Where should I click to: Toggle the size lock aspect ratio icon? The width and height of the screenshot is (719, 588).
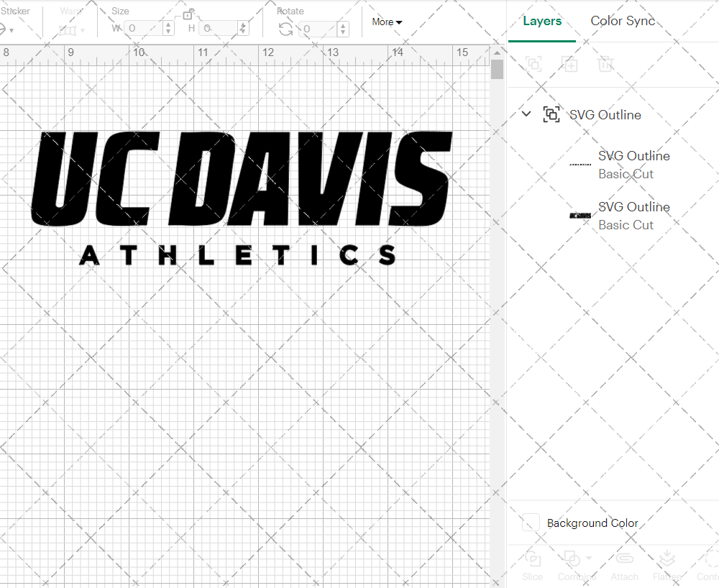click(x=188, y=14)
